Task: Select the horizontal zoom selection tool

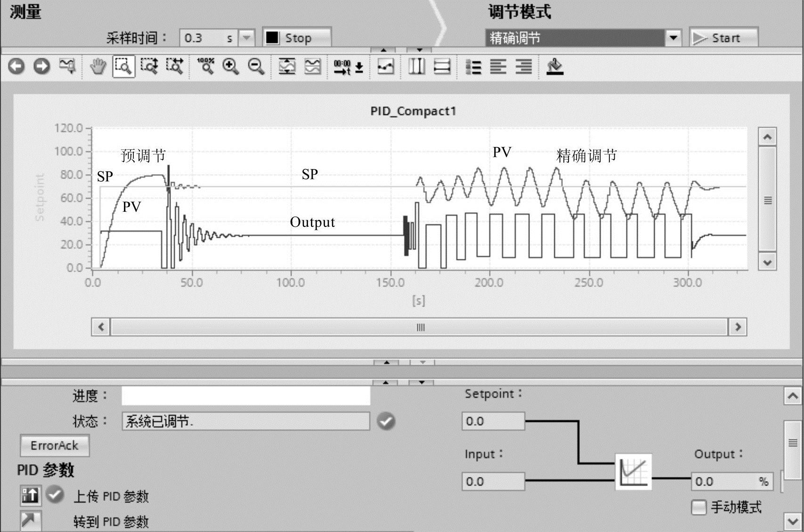Action: click(x=175, y=66)
